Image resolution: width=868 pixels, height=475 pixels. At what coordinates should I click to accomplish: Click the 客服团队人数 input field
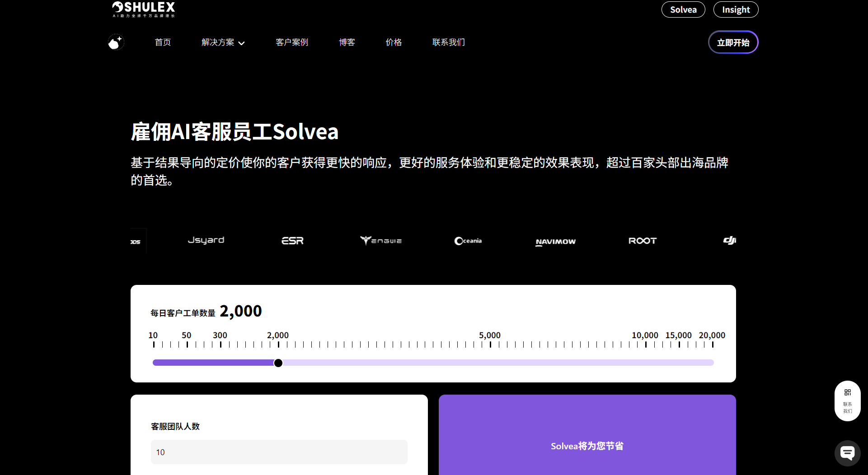pyautogui.click(x=279, y=452)
